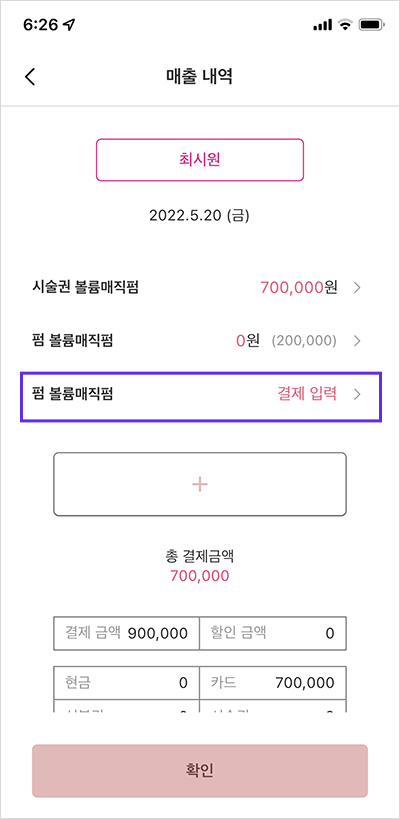This screenshot has width=400, height=819.
Task: Tap the date 2022.5.20 (금)
Action: click(199, 216)
